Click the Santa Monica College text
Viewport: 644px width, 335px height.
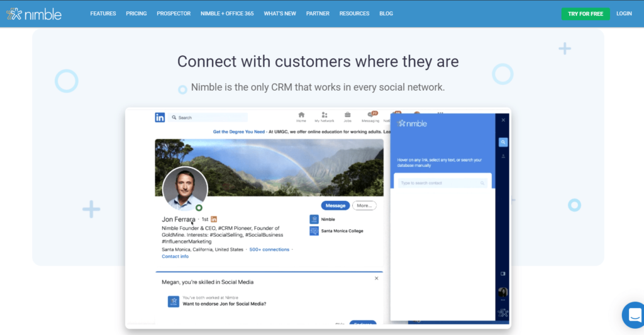point(342,231)
